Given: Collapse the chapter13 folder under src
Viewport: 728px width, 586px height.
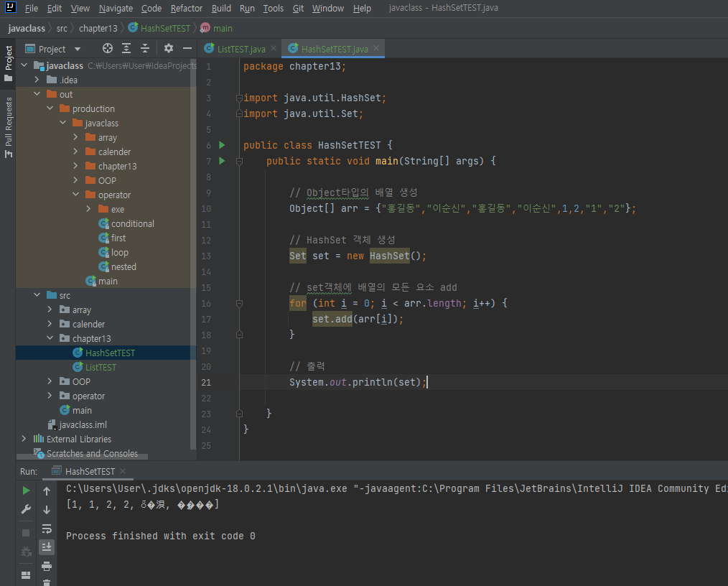Looking at the screenshot, I should pos(50,338).
